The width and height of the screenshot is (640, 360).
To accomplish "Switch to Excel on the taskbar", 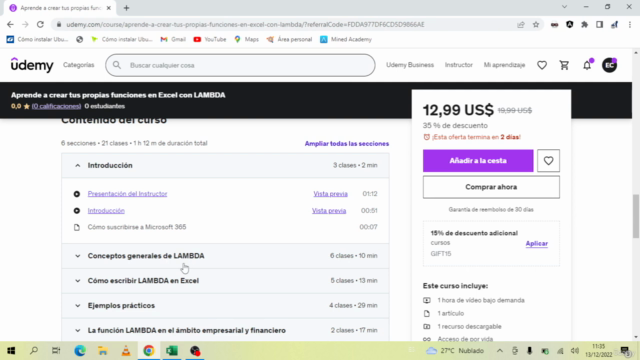I will [x=172, y=351].
